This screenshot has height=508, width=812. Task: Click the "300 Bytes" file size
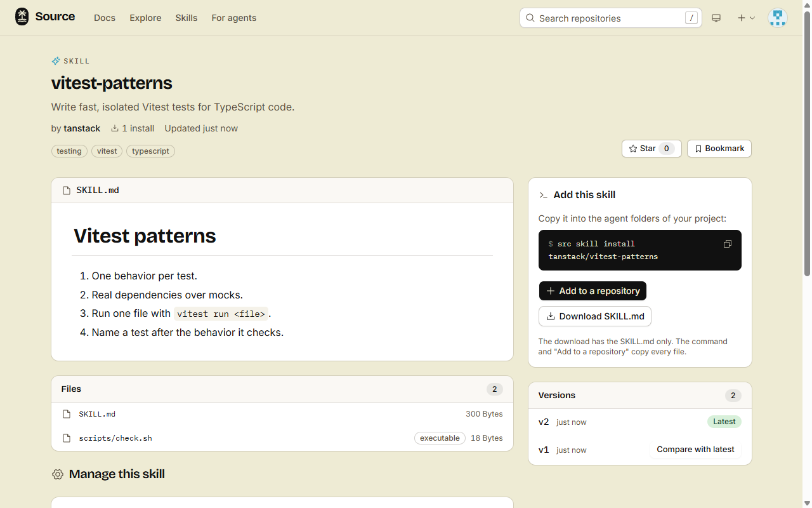pos(484,414)
